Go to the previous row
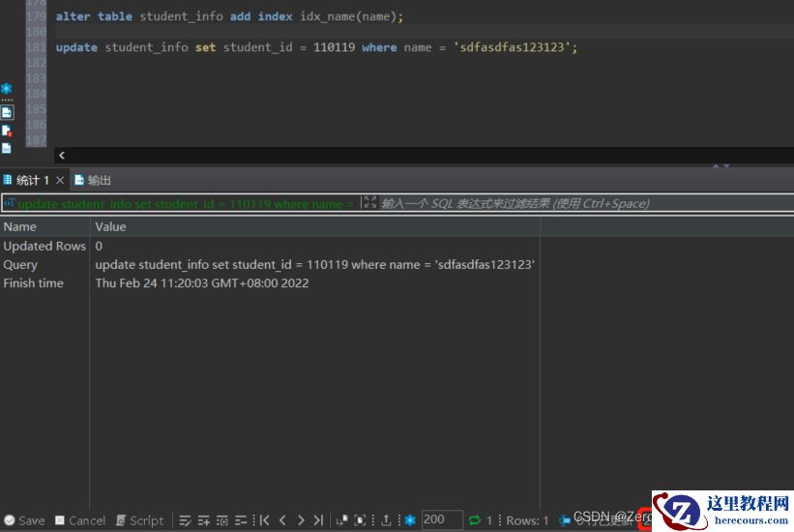Image resolution: width=794 pixels, height=532 pixels. [x=282, y=520]
